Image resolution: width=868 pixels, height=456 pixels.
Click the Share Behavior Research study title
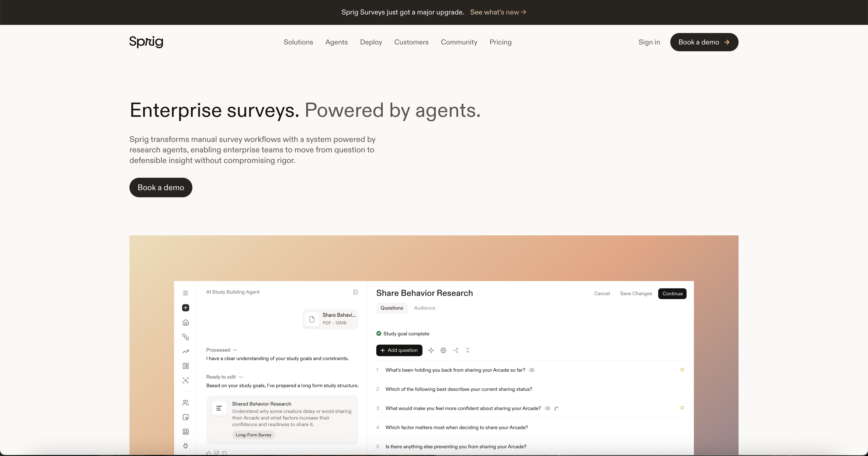[x=424, y=293]
